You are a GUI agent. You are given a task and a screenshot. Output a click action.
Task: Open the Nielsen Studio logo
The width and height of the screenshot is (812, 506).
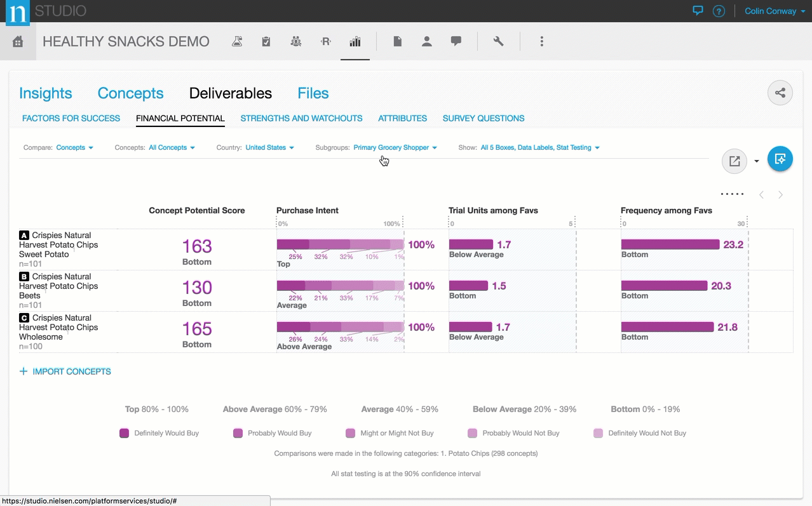(x=18, y=11)
